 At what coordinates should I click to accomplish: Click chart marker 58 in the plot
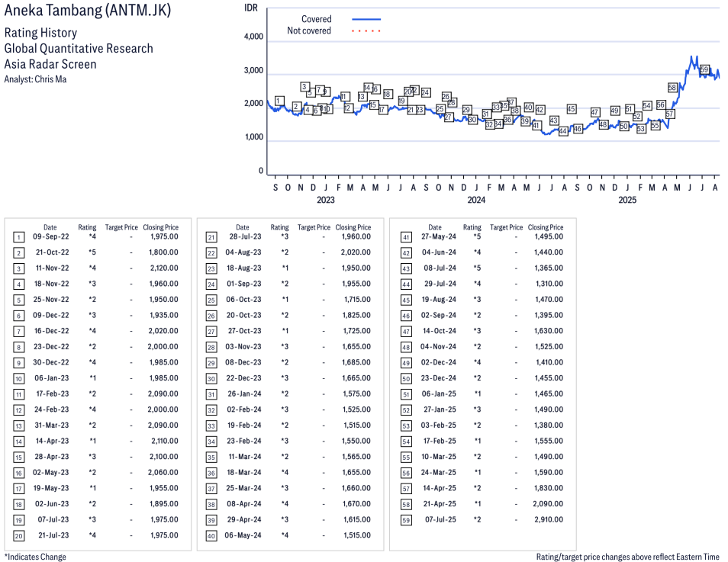[x=672, y=88]
